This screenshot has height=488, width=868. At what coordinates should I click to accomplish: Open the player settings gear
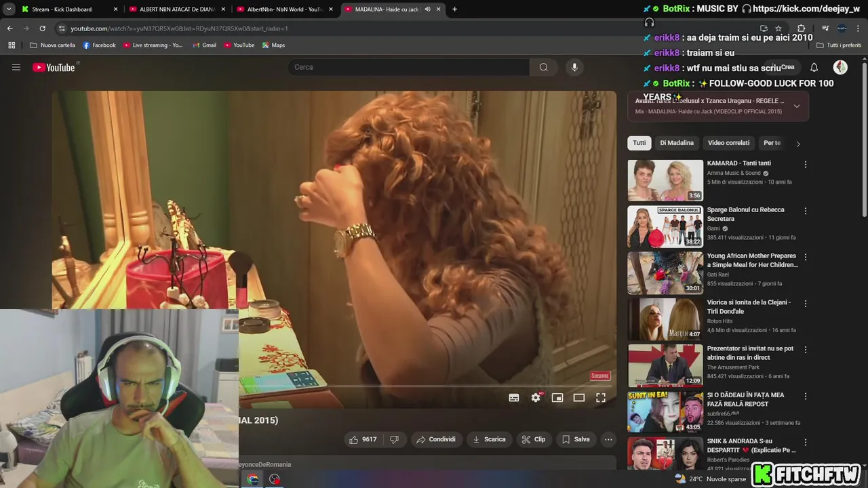point(536,398)
